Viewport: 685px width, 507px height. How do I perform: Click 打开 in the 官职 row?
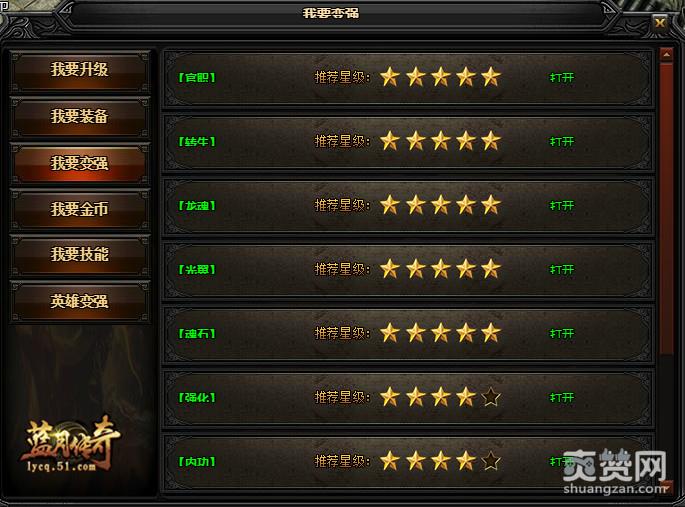click(x=562, y=78)
